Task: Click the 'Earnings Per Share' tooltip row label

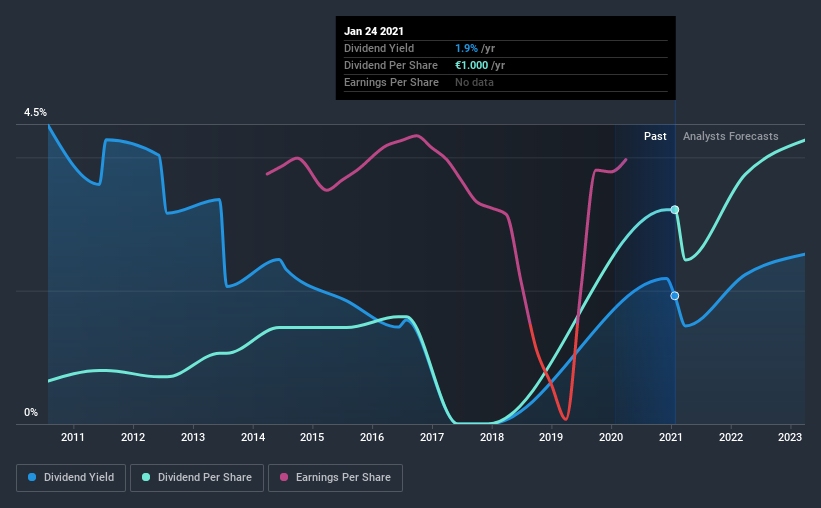Action: [x=391, y=82]
